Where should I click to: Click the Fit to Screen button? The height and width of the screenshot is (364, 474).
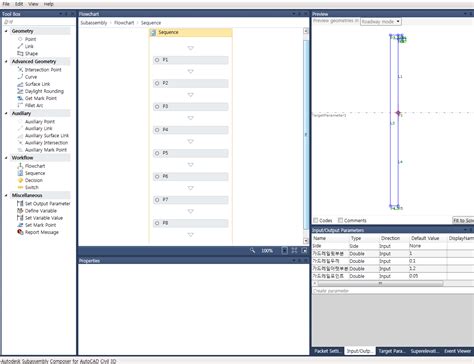(463, 220)
